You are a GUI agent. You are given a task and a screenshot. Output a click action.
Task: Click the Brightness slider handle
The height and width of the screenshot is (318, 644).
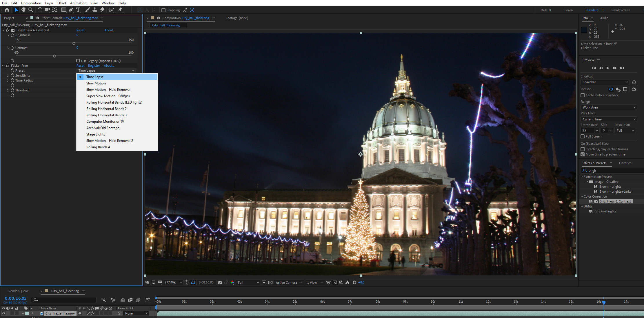(x=74, y=43)
